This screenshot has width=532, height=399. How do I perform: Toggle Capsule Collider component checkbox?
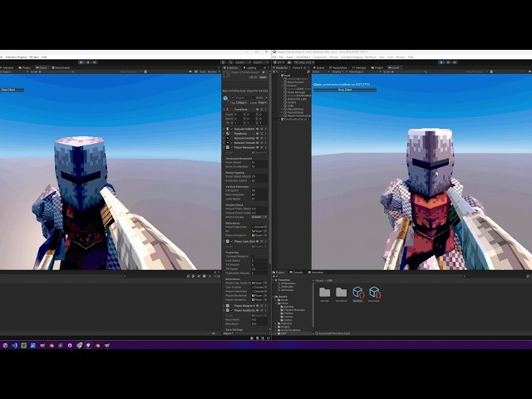click(232, 130)
